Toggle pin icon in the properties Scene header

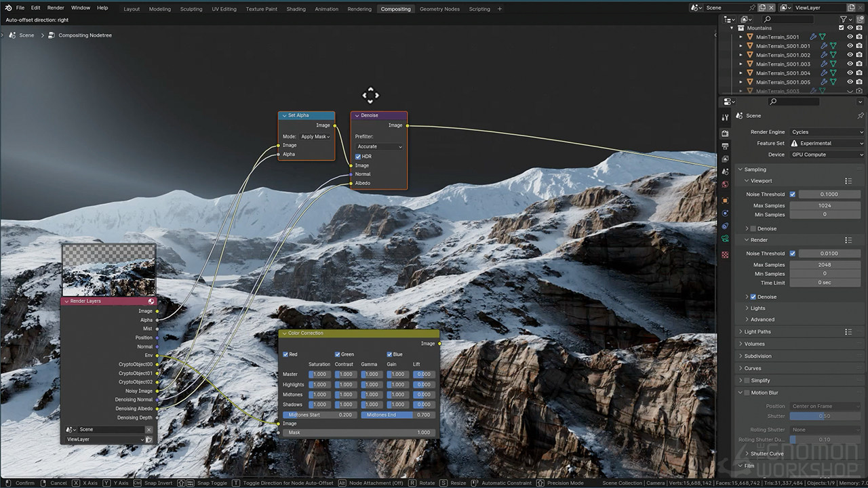coord(861,116)
